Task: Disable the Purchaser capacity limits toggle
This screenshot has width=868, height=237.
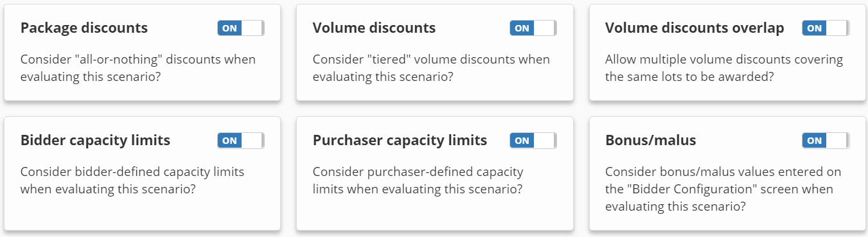Action: click(533, 141)
